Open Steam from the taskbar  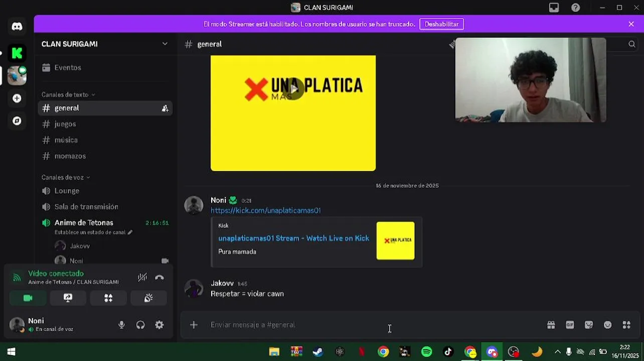tap(318, 352)
